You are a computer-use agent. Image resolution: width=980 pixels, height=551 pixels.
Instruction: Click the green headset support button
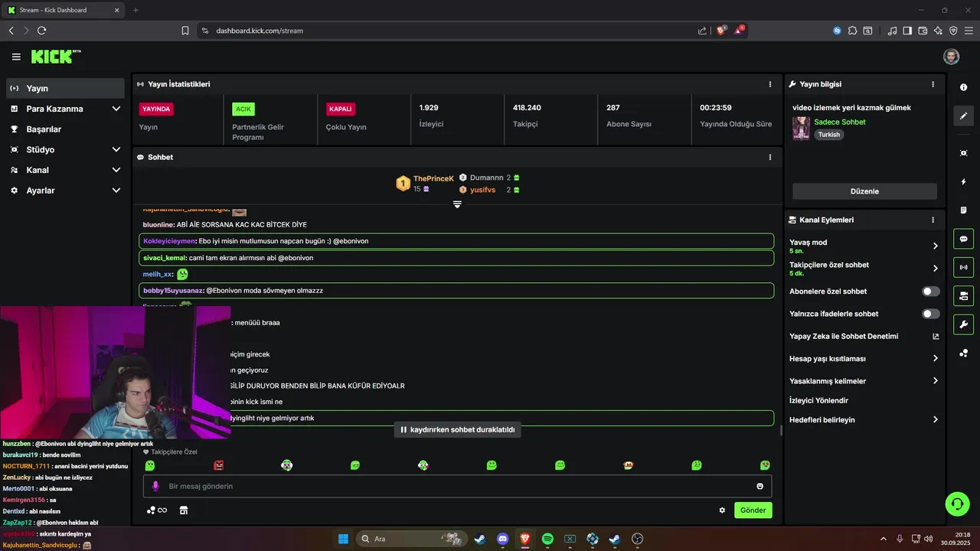click(x=957, y=504)
